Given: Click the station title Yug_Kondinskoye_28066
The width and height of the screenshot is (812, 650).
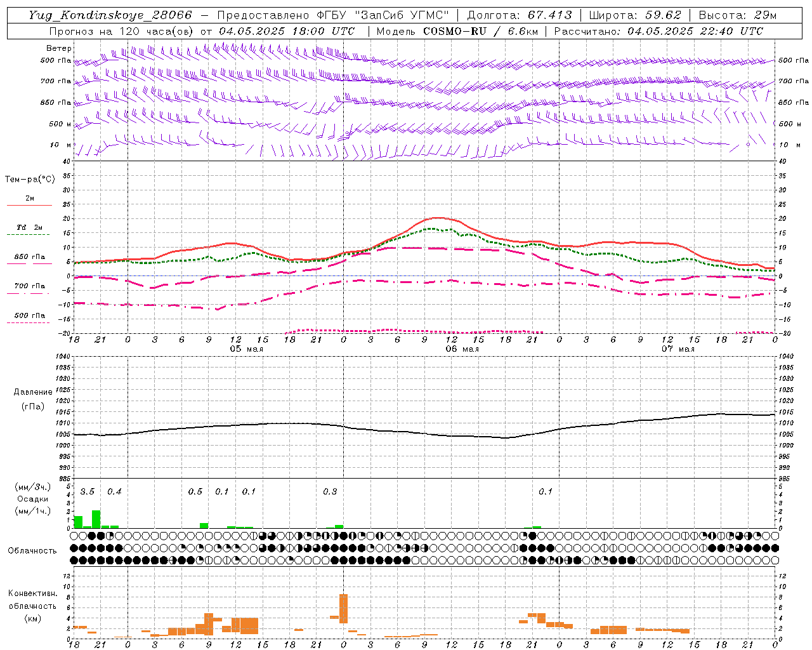Looking at the screenshot, I should 110,15.
